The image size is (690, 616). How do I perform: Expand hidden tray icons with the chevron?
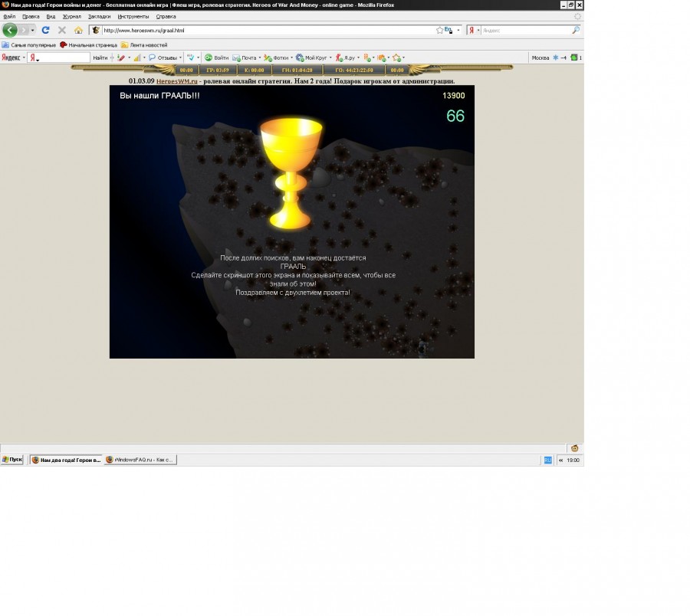tap(560, 460)
